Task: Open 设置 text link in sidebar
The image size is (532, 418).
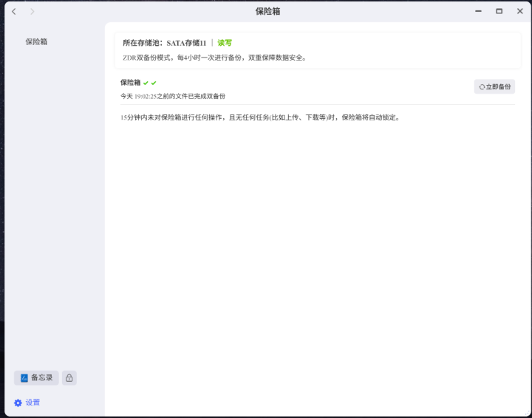Action: (33, 402)
